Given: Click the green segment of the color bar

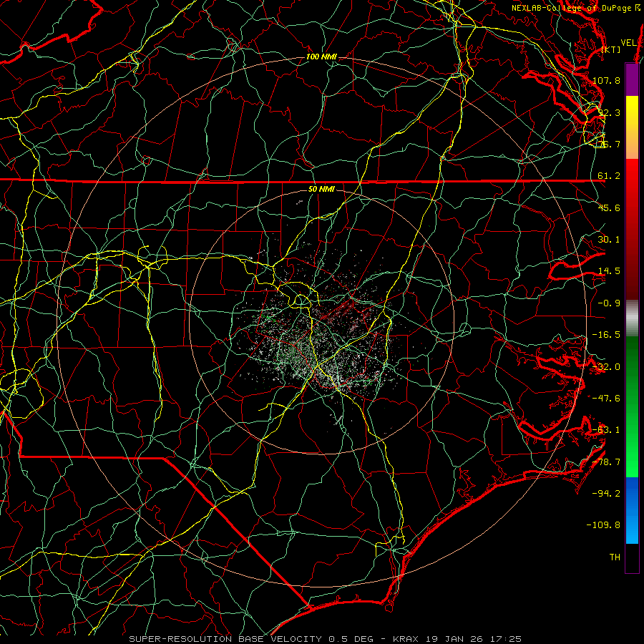Looking at the screenshot, I should click(632, 406).
